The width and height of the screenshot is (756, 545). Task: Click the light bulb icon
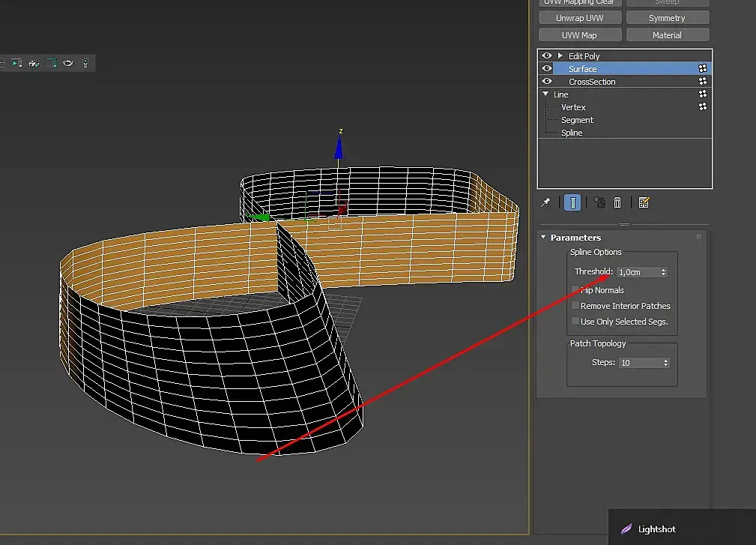(x=85, y=63)
